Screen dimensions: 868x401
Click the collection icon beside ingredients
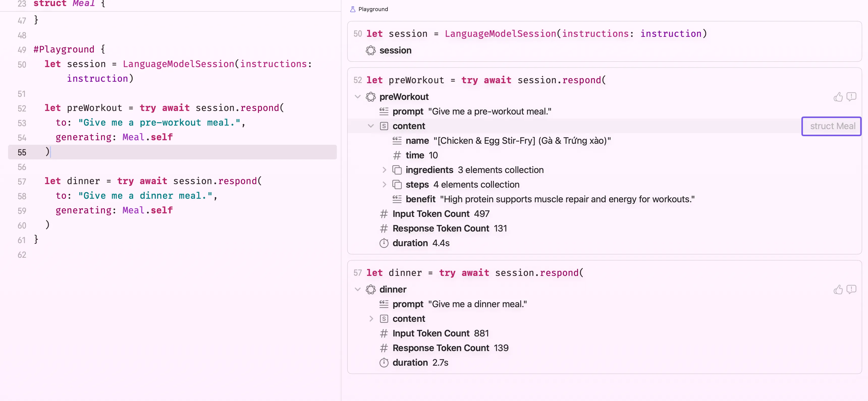[x=397, y=170]
